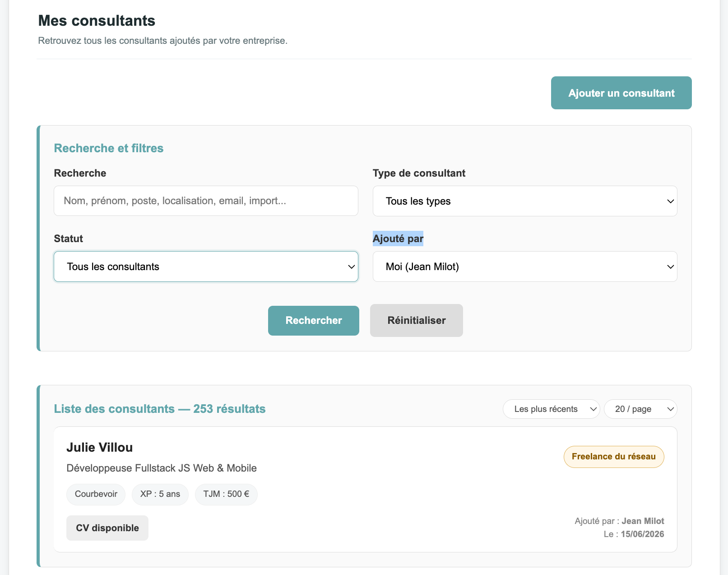The width and height of the screenshot is (728, 575).
Task: Click the Freelance du réseau badge
Action: coord(614,457)
